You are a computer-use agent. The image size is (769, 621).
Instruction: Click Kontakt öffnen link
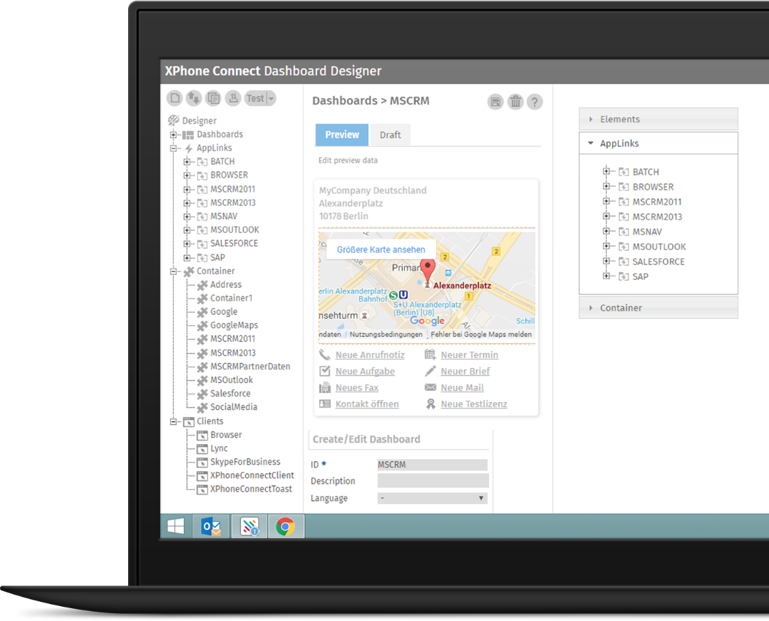point(367,404)
